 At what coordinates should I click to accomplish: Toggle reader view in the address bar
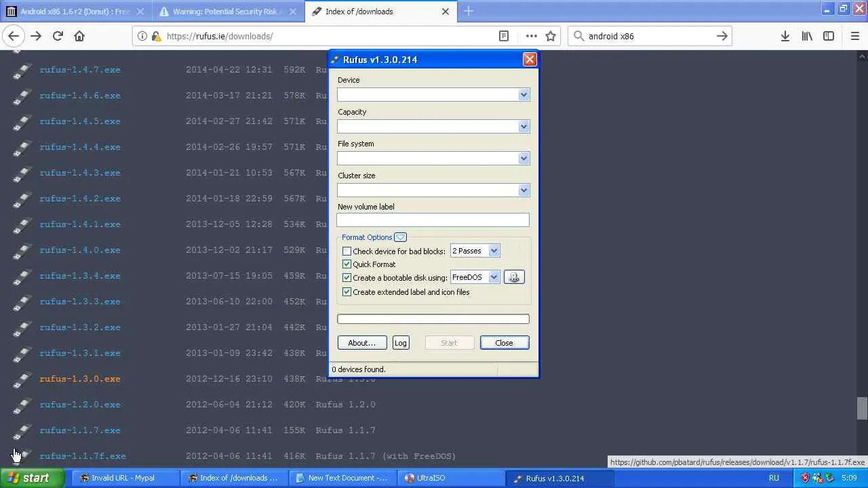504,36
